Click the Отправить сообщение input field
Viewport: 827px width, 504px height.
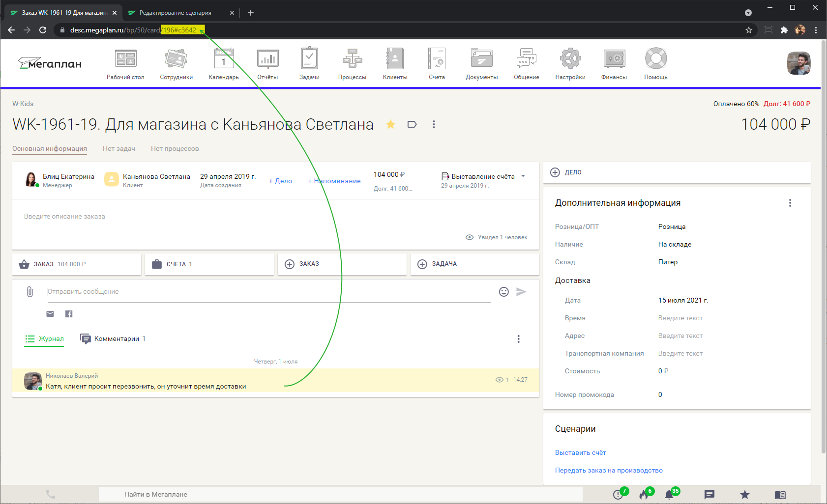[x=269, y=292]
